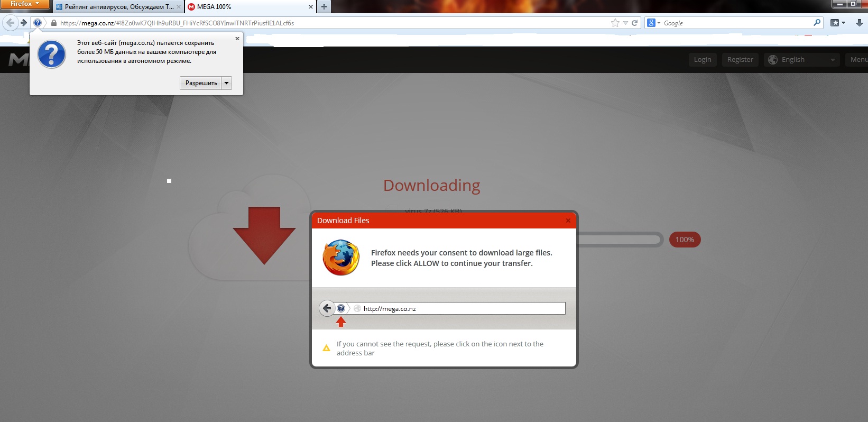
Task: Click the globe icon beside English
Action: pos(773,60)
